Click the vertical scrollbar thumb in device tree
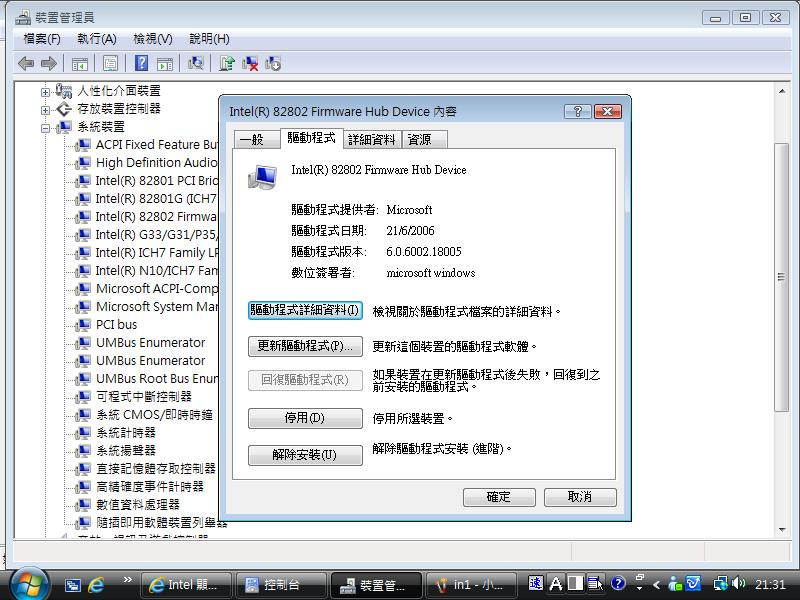800x600 pixels. (781, 278)
